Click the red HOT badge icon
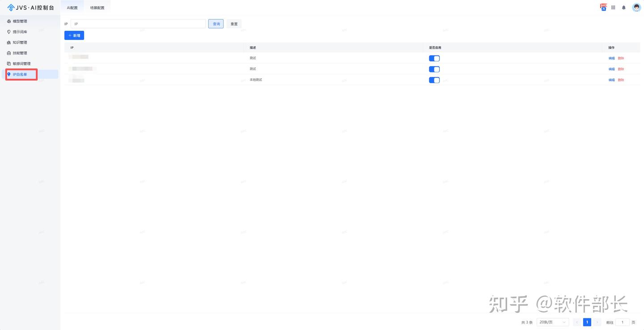Viewport: 644px width, 330px height. [x=604, y=7]
